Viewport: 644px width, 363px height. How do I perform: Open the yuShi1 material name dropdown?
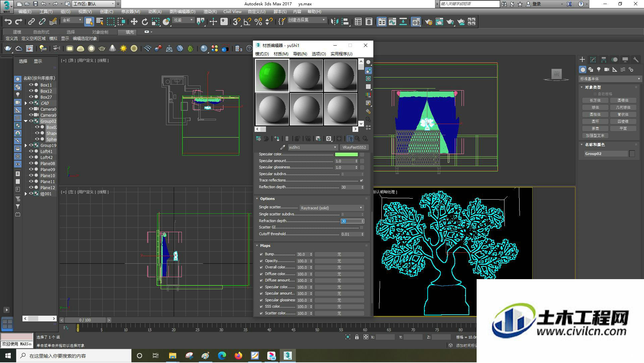[x=313, y=147]
